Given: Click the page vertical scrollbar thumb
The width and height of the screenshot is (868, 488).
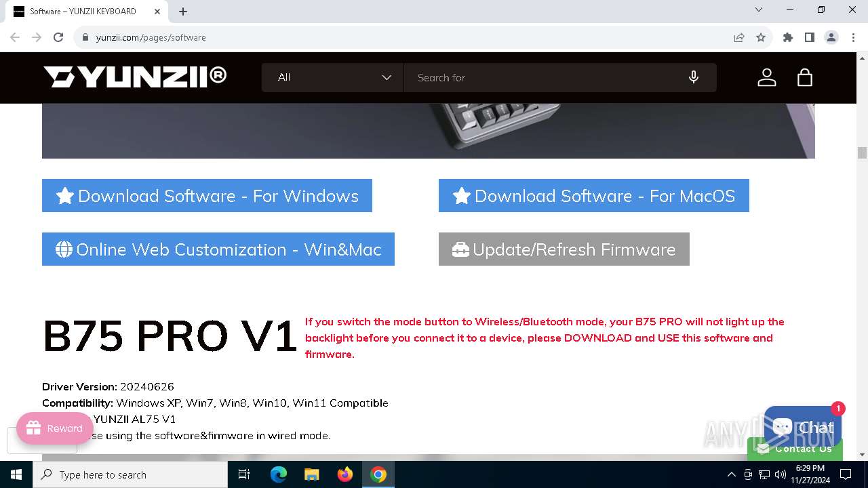Looking at the screenshot, I should pos(862,153).
